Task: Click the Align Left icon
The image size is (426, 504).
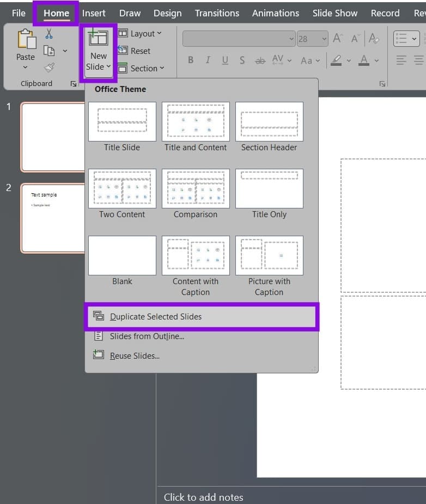Action: (x=401, y=60)
